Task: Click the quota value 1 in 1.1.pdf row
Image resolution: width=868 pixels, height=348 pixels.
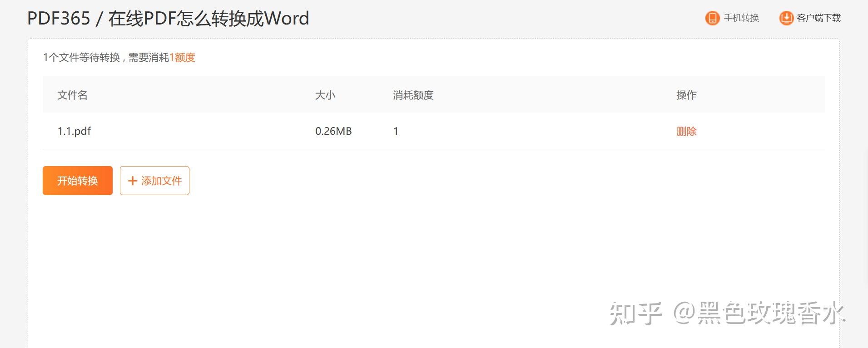Action: [396, 131]
